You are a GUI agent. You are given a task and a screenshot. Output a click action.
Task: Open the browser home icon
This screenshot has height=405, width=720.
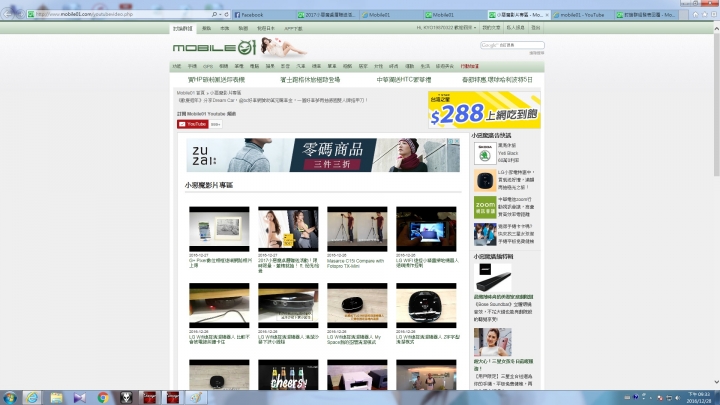click(696, 15)
